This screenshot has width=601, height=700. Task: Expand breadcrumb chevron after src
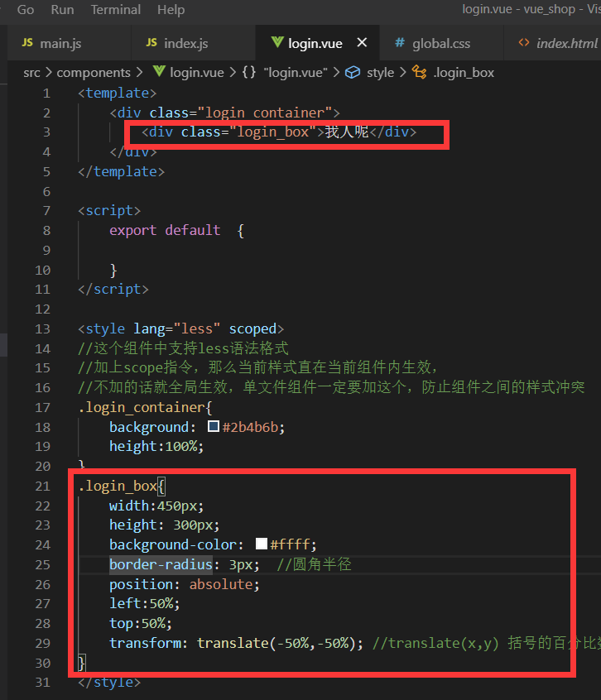48,72
